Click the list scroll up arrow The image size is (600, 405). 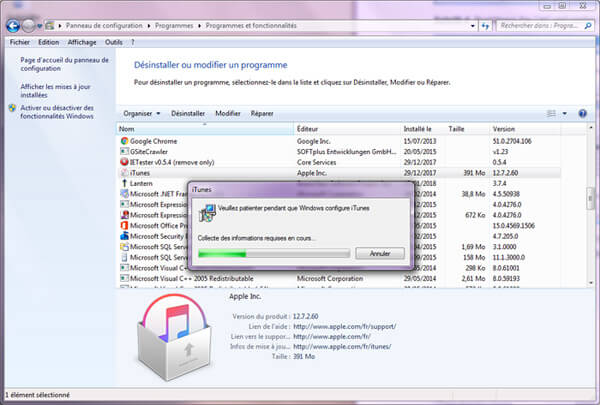click(x=590, y=127)
